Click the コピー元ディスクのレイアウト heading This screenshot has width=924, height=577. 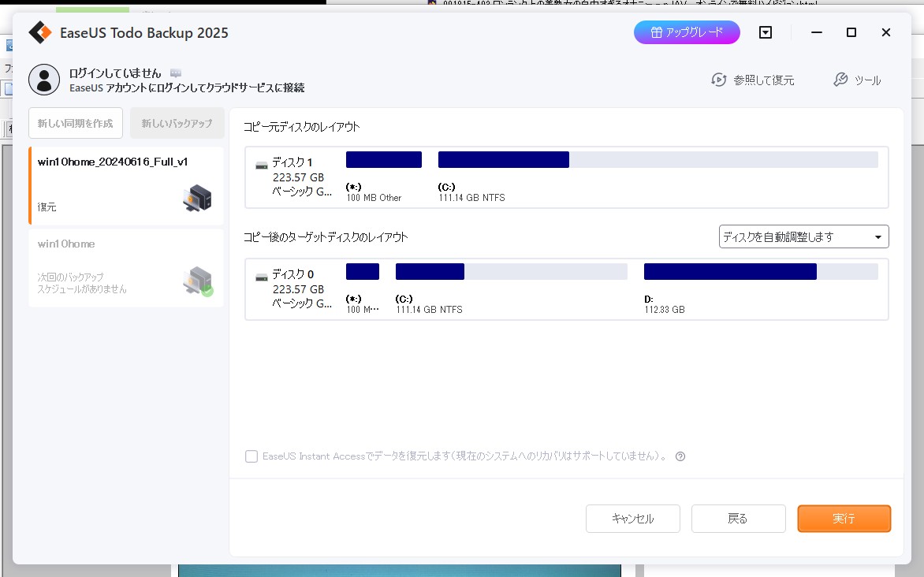coord(302,127)
